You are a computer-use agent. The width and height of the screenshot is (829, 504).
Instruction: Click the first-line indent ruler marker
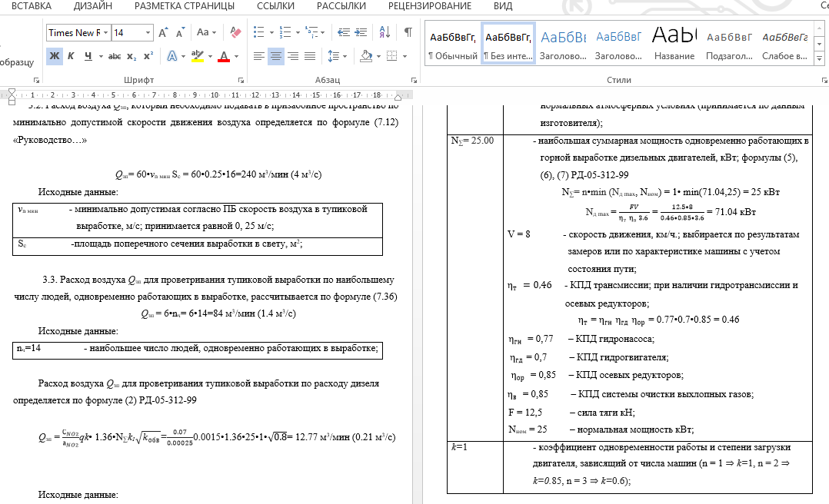click(12, 92)
